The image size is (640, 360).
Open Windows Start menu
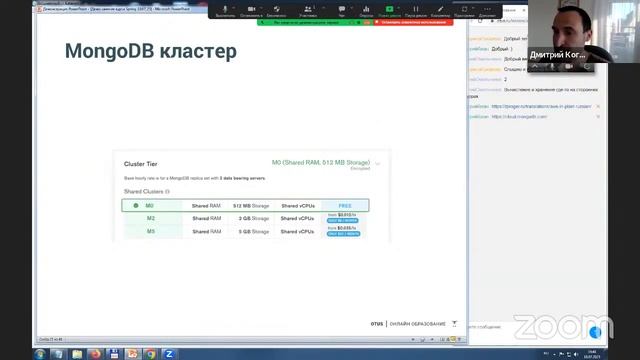(x=40, y=354)
